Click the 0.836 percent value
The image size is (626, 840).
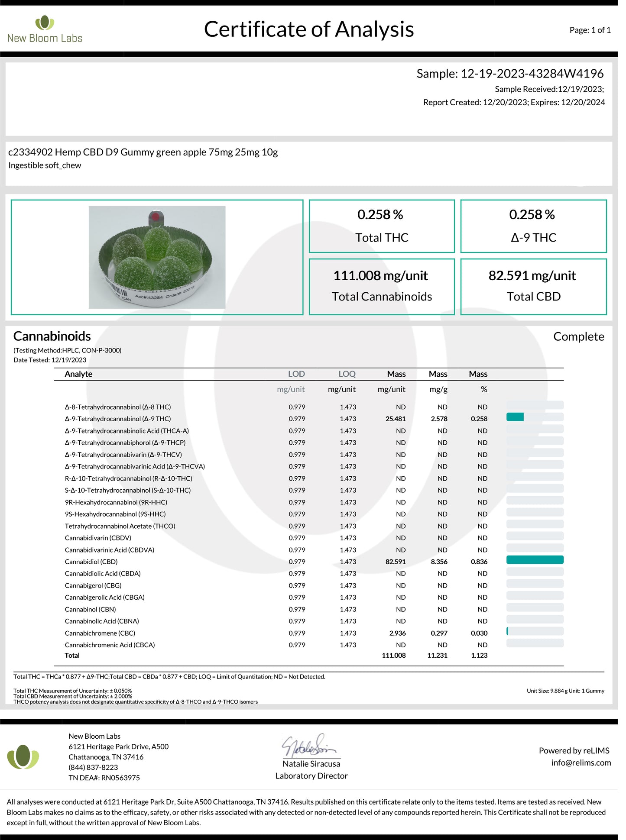tap(479, 562)
